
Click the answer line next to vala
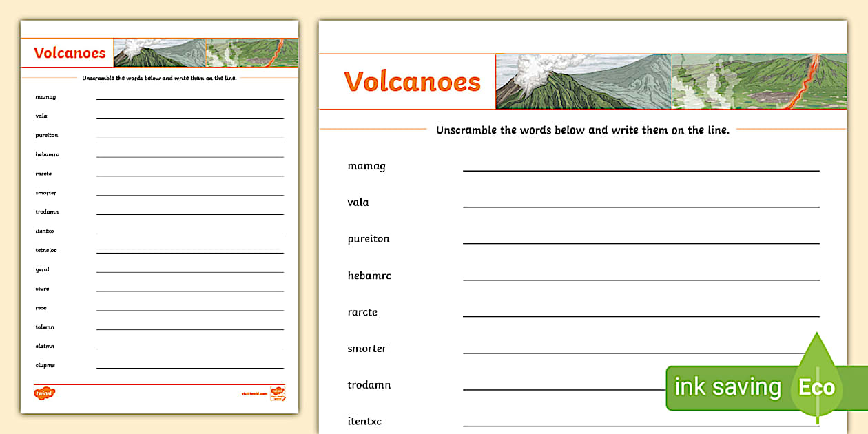[641, 205]
